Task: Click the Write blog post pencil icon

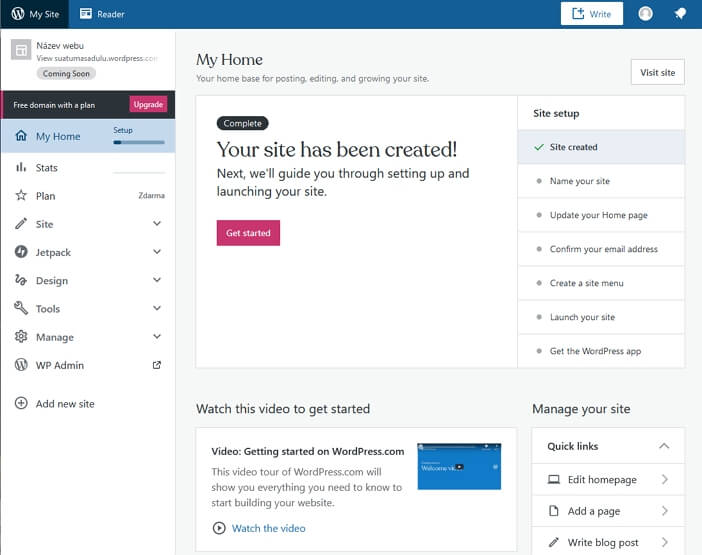Action: click(554, 542)
